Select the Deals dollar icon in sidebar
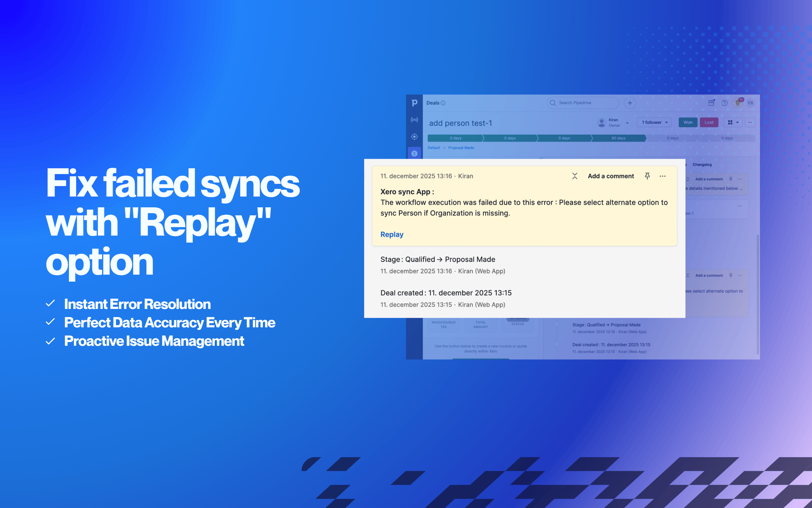 click(414, 154)
